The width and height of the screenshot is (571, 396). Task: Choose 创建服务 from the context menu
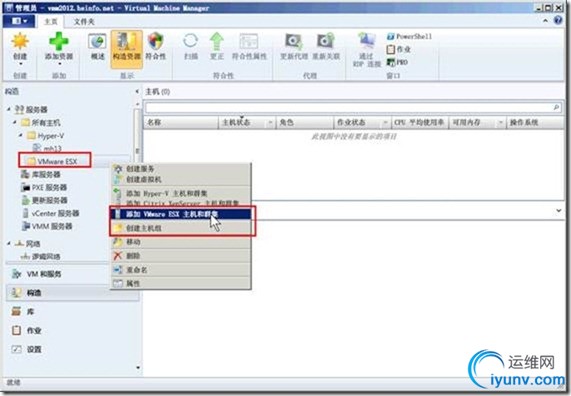(x=180, y=169)
